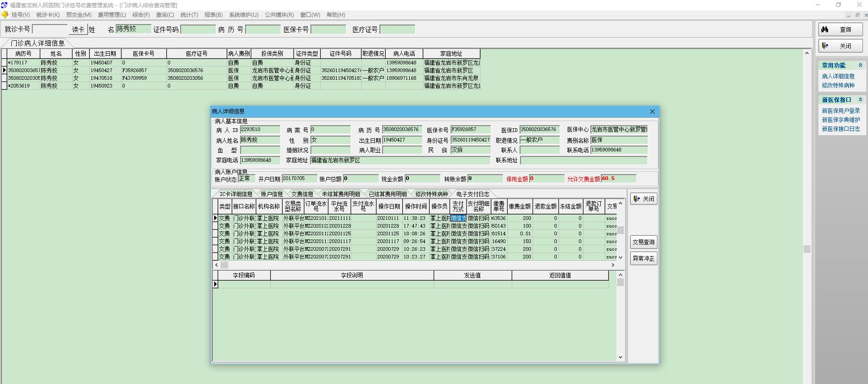Click the 读卡 button
868x384 pixels.
tap(78, 29)
